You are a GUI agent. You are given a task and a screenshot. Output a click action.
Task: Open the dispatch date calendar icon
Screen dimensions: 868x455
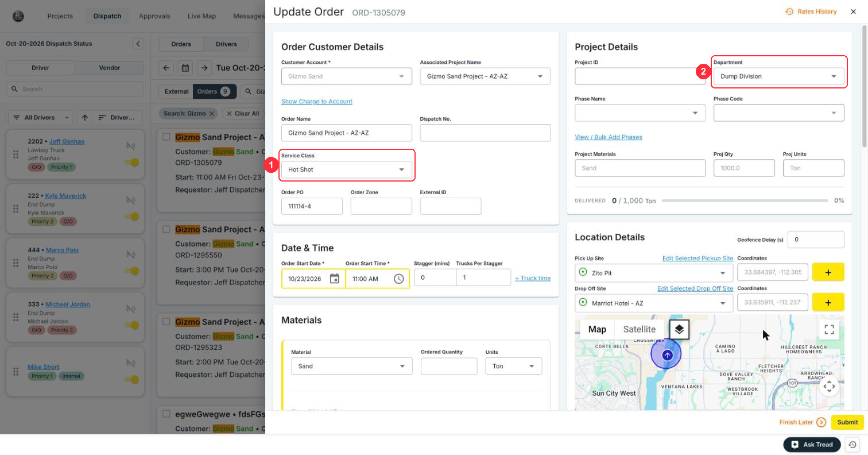(185, 68)
